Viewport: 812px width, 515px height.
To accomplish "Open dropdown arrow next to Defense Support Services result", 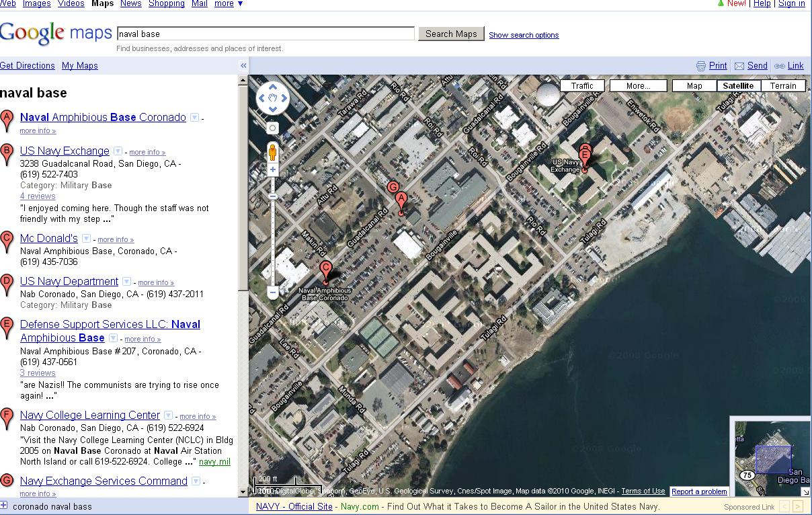I will coord(113,338).
